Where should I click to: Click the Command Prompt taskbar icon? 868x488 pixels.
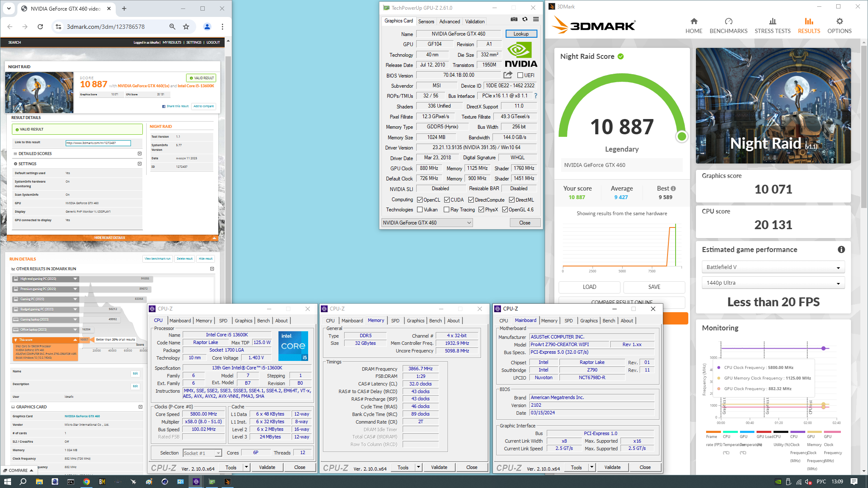coord(71,482)
